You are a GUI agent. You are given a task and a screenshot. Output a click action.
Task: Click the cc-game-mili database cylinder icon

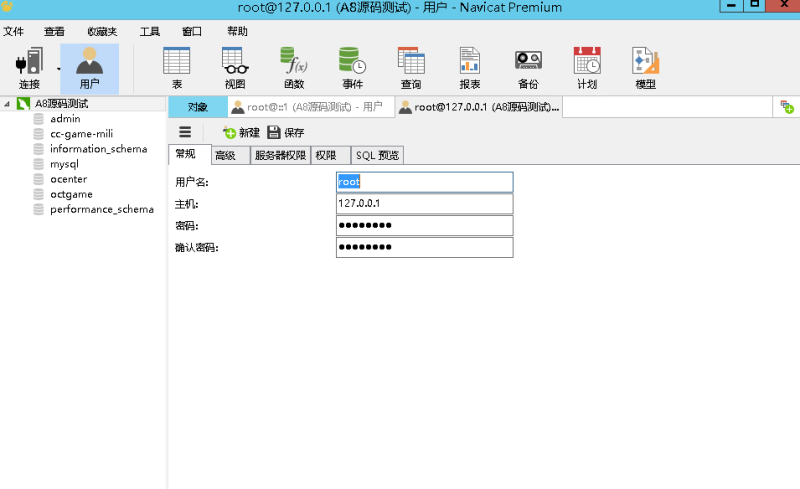coord(38,134)
